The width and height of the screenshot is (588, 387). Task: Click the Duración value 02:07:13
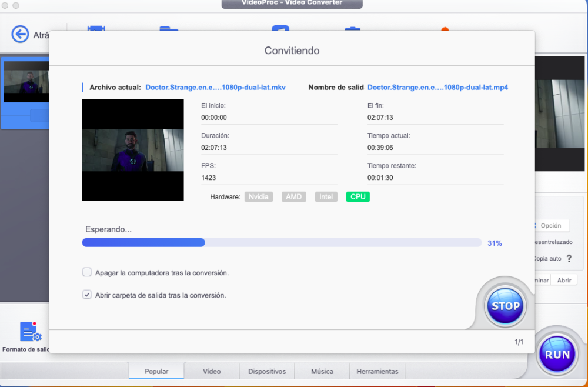(214, 148)
